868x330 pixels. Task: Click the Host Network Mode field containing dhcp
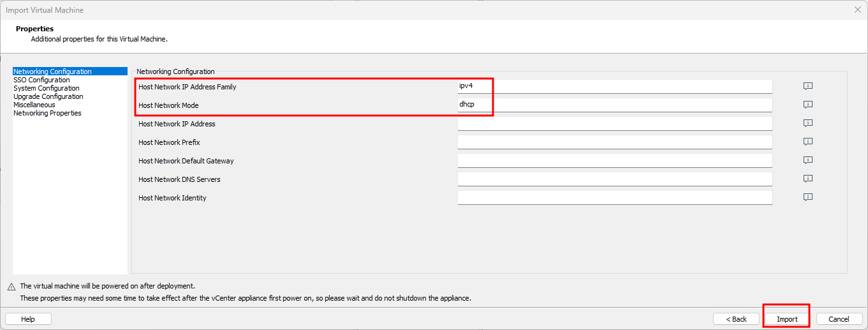click(x=615, y=105)
